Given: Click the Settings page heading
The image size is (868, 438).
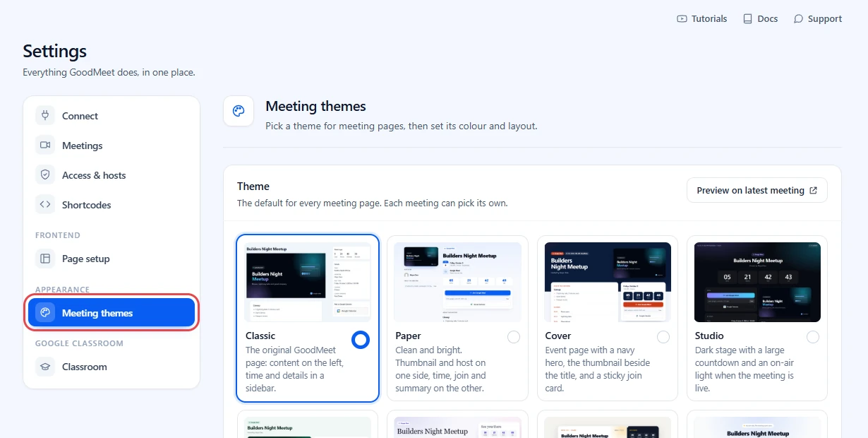Looking at the screenshot, I should [x=54, y=51].
